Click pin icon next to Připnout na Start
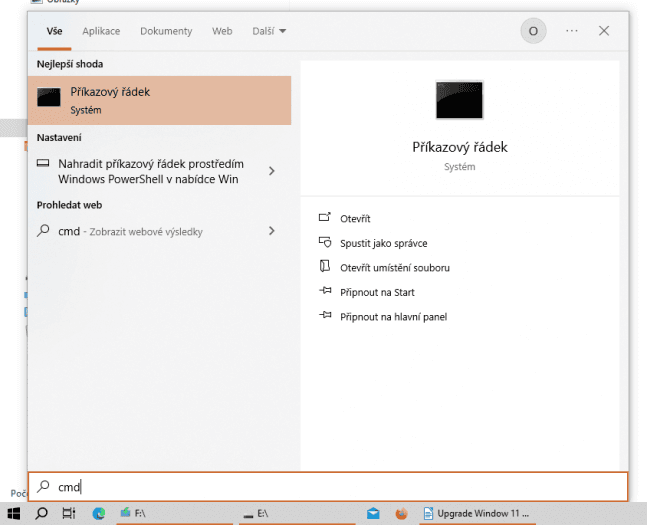The image size is (647, 525). (x=325, y=291)
